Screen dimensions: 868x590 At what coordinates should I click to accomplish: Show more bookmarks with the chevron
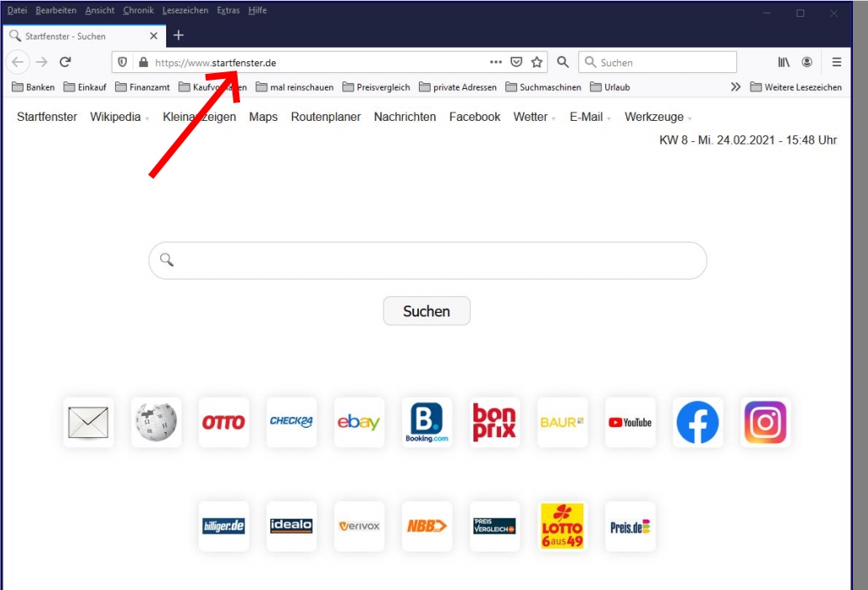point(735,87)
